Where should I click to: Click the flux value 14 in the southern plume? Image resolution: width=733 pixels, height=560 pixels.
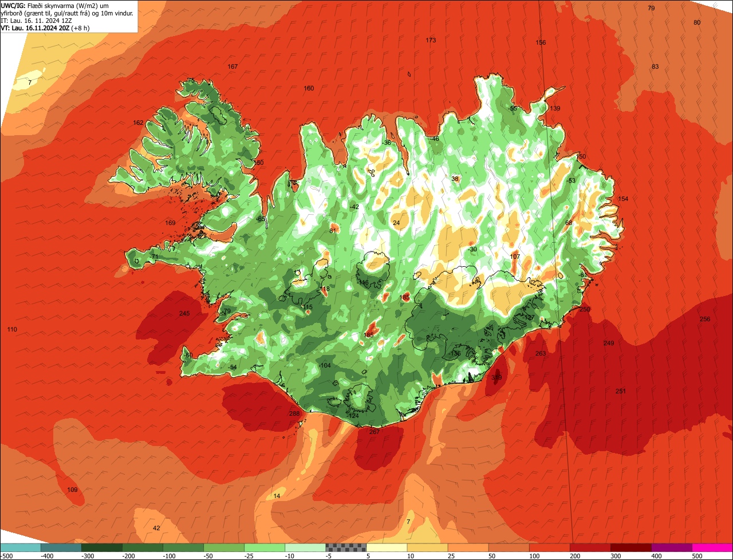[277, 496]
